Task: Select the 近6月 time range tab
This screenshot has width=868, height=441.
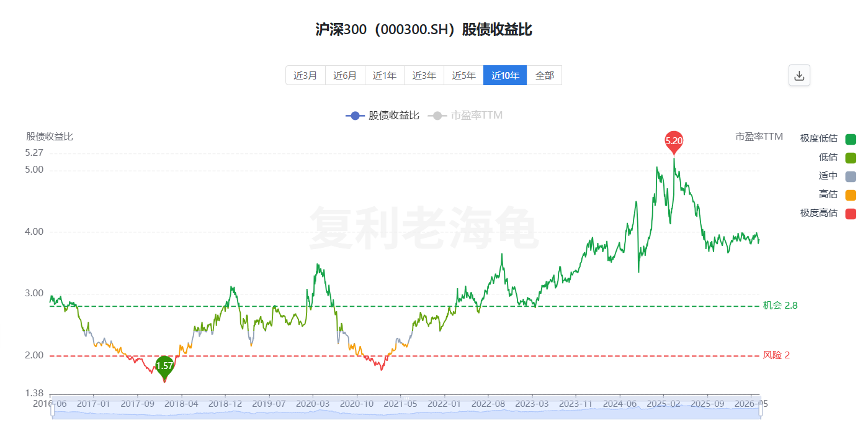Action: click(345, 75)
